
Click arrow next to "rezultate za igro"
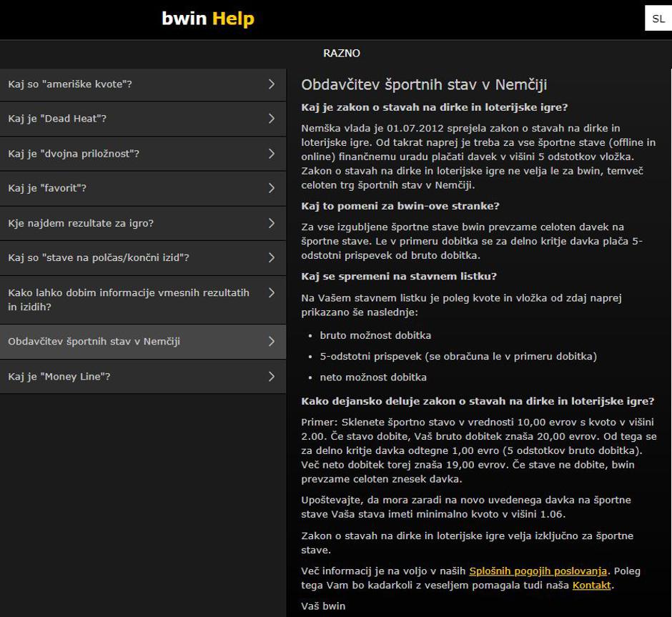[x=272, y=223]
